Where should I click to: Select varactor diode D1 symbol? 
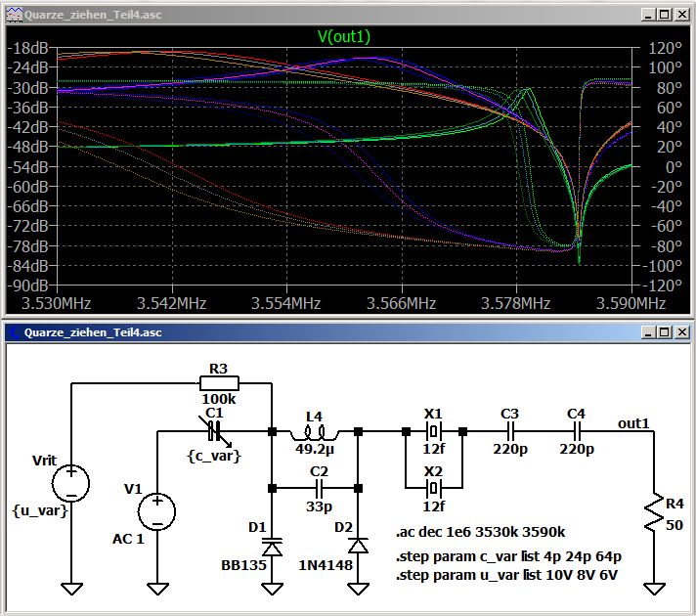272,548
